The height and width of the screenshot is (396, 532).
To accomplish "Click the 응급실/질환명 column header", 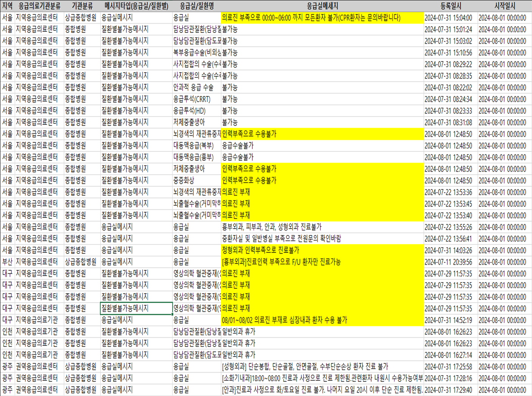I will pyautogui.click(x=196, y=5).
